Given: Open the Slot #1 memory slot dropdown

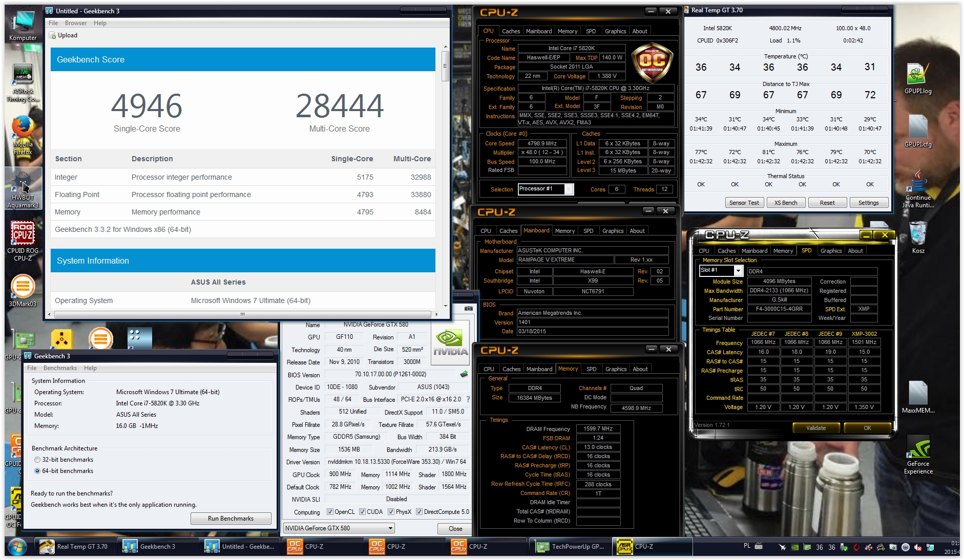Looking at the screenshot, I should [x=721, y=270].
